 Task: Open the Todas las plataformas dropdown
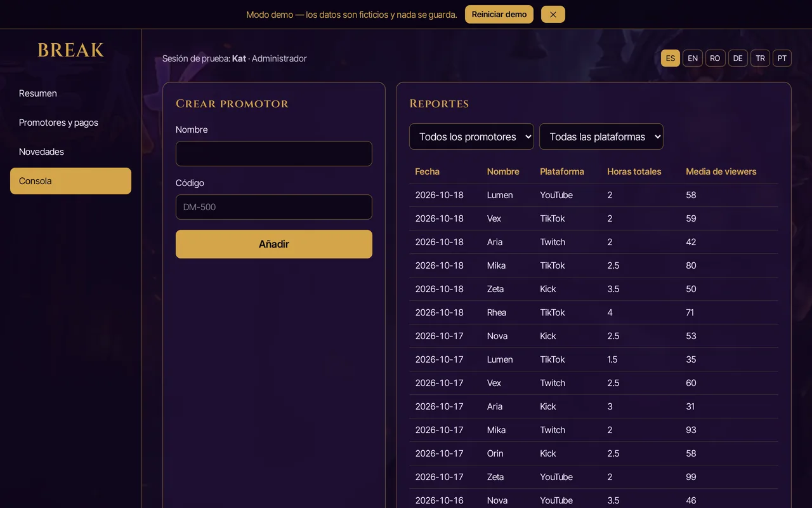pos(601,137)
